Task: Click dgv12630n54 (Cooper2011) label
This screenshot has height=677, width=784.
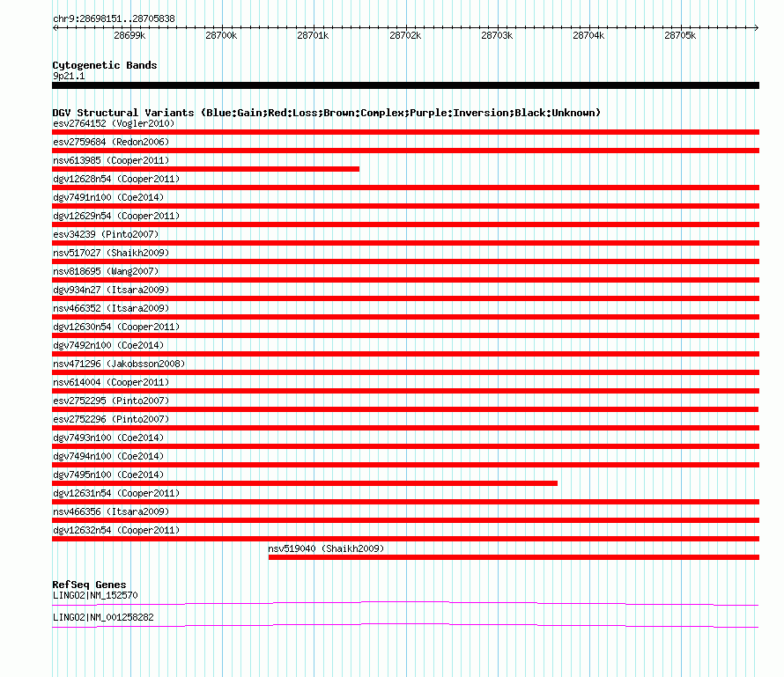Action: click(116, 327)
